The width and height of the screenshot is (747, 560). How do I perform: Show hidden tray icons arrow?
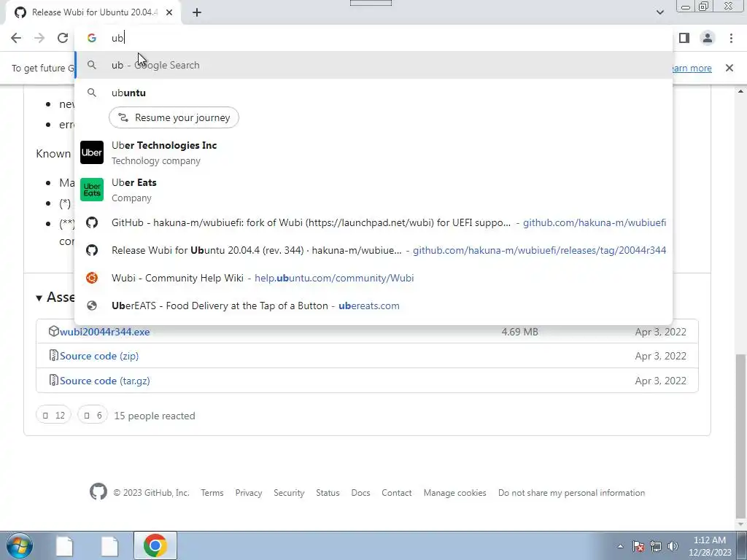620,546
